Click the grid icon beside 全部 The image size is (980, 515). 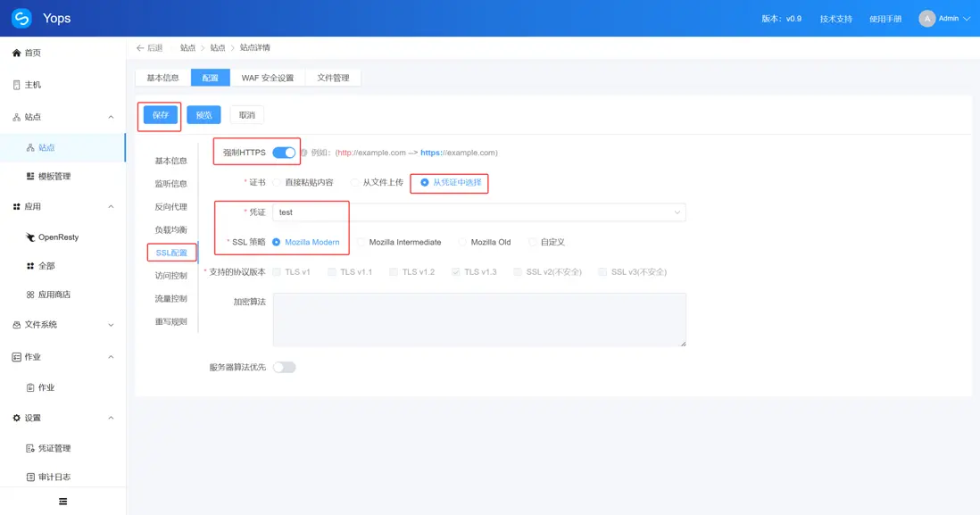30,266
